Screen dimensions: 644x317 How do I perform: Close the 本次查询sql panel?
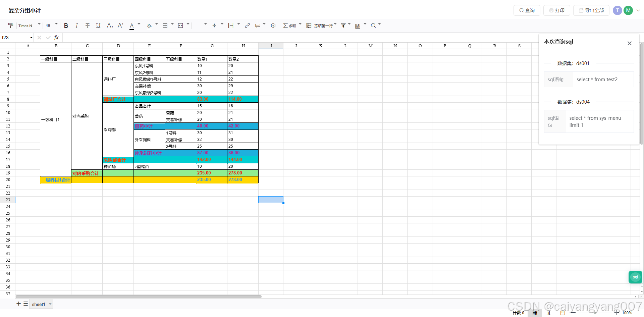click(630, 43)
